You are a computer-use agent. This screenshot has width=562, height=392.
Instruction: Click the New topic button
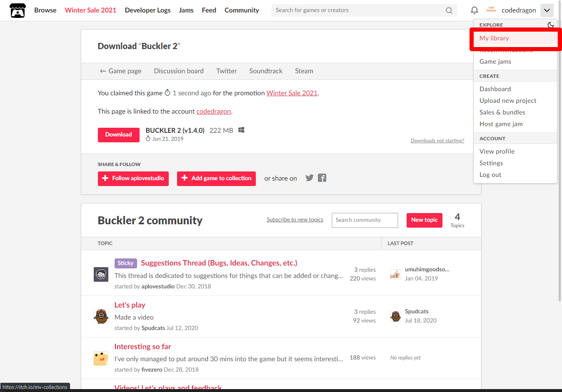(x=425, y=220)
